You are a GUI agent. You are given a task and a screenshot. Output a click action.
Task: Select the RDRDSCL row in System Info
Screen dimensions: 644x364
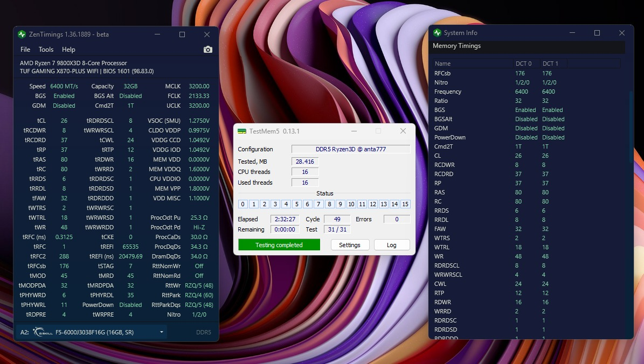pyautogui.click(x=527, y=265)
